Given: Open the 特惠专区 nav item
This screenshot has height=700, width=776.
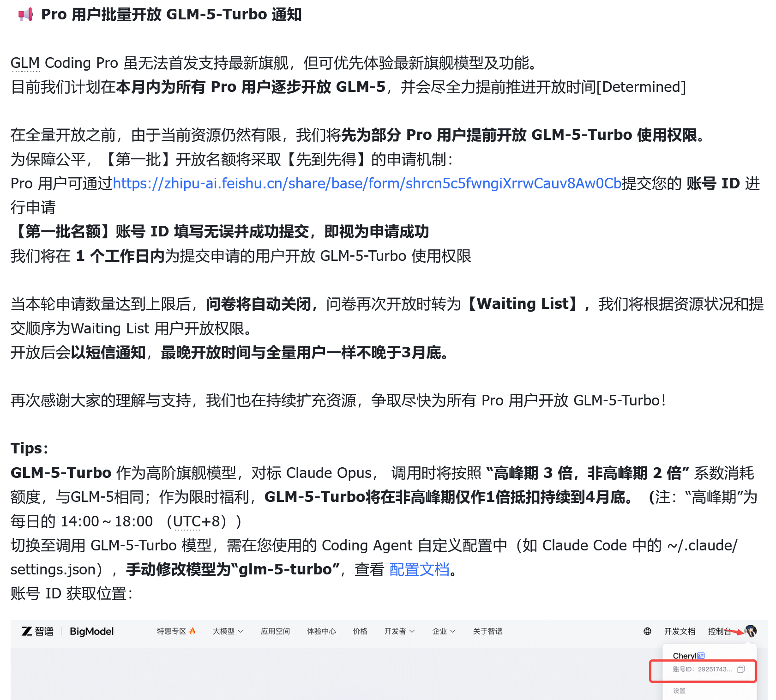Looking at the screenshot, I should pos(176,631).
